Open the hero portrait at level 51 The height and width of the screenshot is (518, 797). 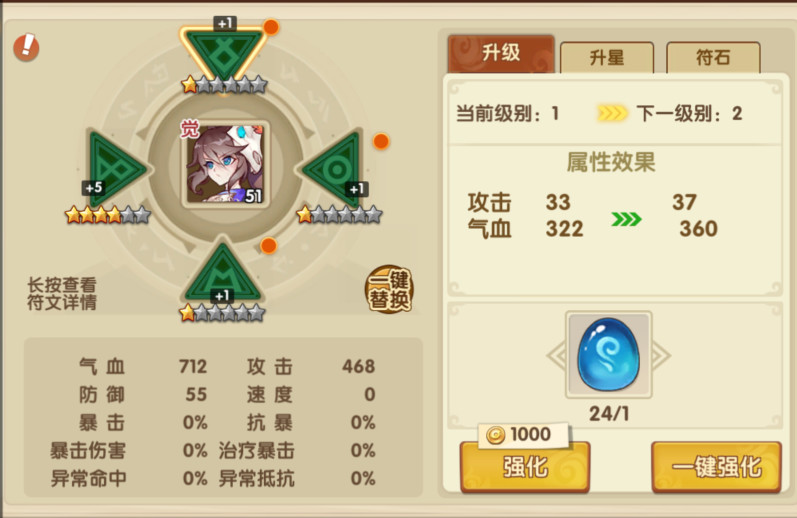pyautogui.click(x=225, y=164)
